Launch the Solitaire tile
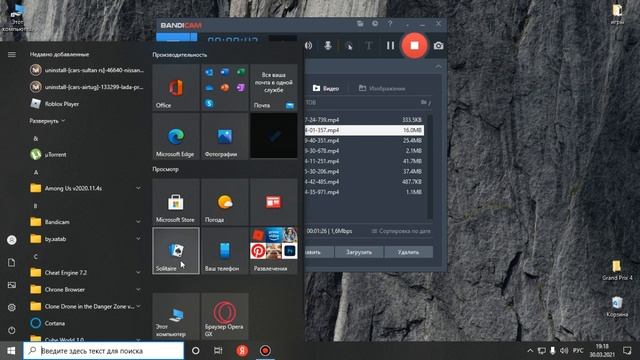 coord(176,251)
